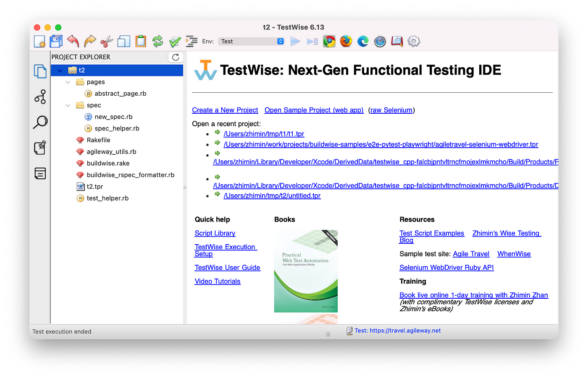Open Selenium WebDriver Ruby API link
This screenshot has width=588, height=378.
(446, 268)
